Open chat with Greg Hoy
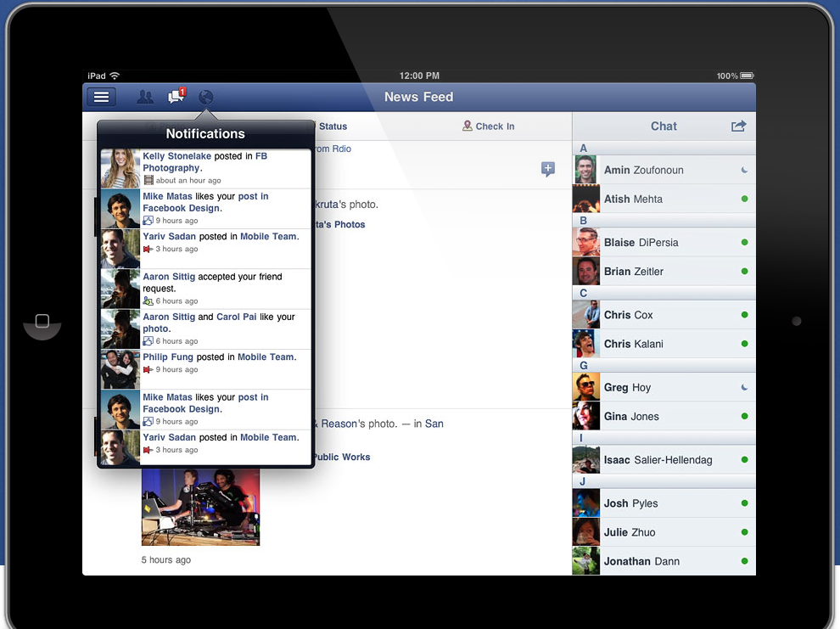The height and width of the screenshot is (629, 840). click(x=664, y=387)
